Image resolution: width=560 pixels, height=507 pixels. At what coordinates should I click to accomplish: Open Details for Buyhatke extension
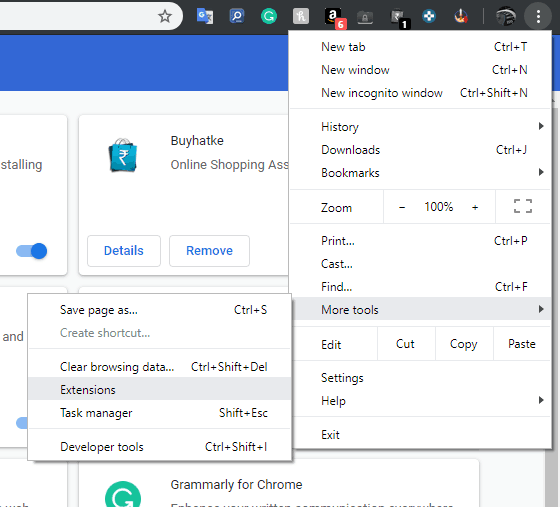(124, 251)
